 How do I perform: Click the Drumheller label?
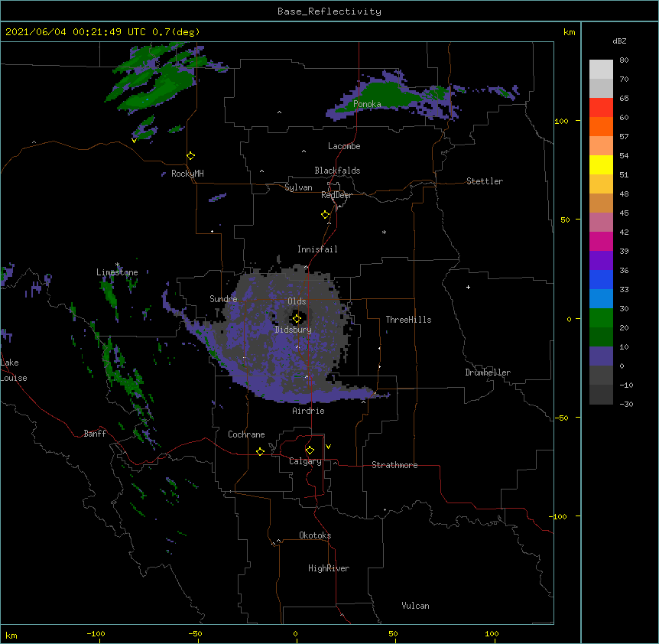[488, 372]
